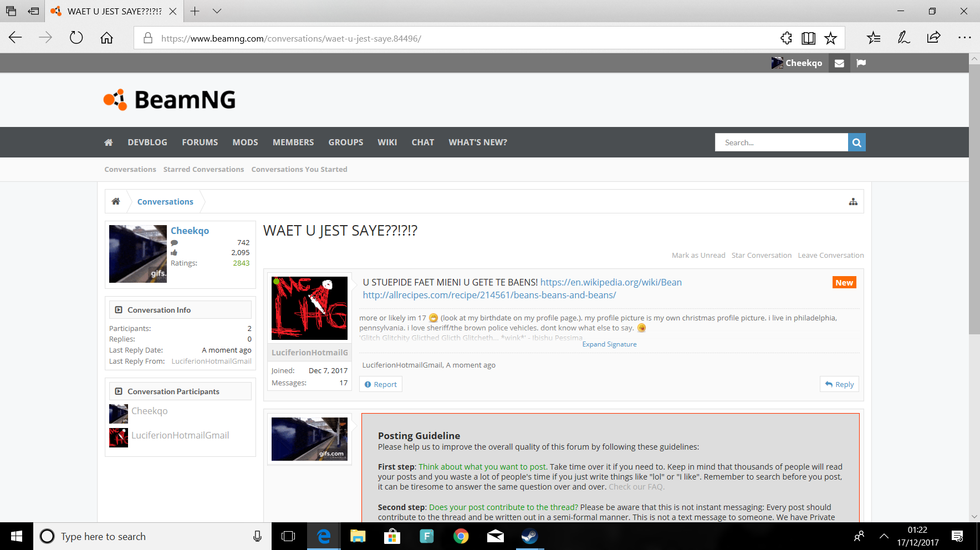Click Mark as Unread link
Screen dimensions: 980x550
pyautogui.click(x=698, y=256)
